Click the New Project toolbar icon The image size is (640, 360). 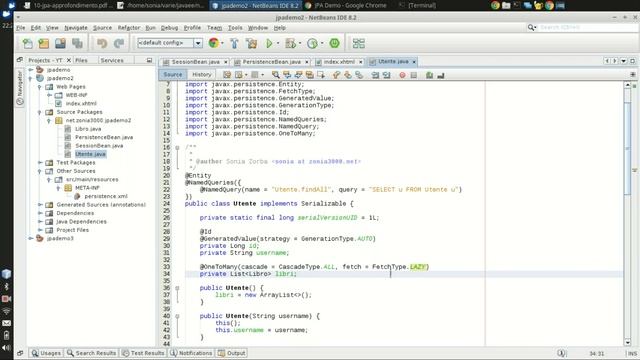44,43
